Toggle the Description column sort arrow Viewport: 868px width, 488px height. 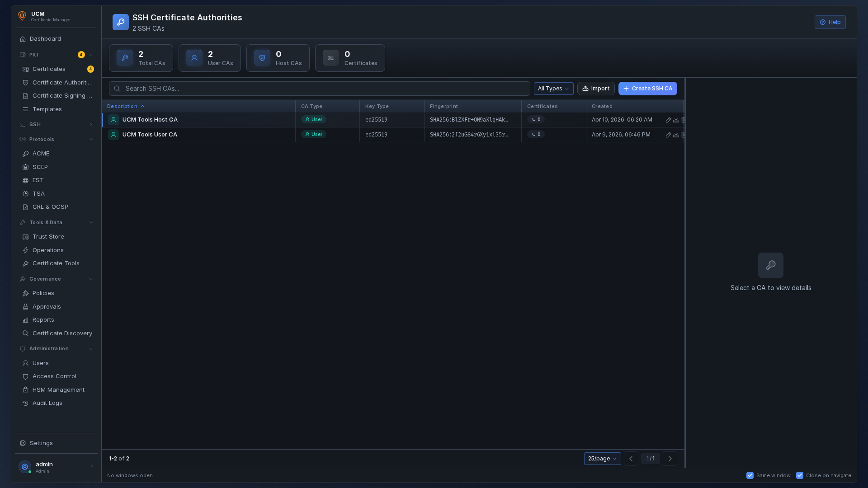[142, 106]
